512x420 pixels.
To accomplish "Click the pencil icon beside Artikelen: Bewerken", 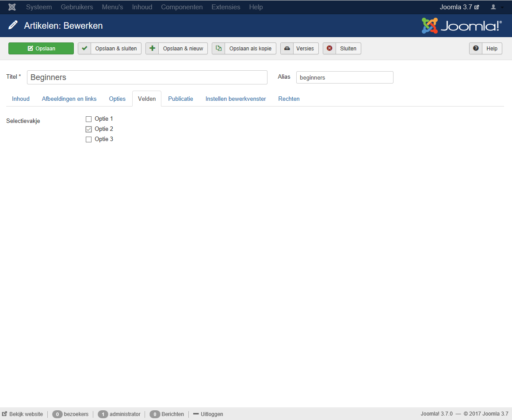I will (x=13, y=25).
